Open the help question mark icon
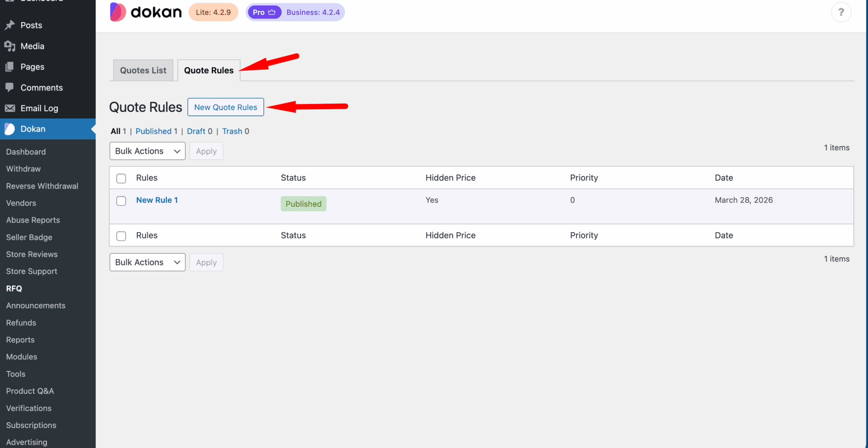Viewport: 868px width, 448px height. pyautogui.click(x=841, y=12)
